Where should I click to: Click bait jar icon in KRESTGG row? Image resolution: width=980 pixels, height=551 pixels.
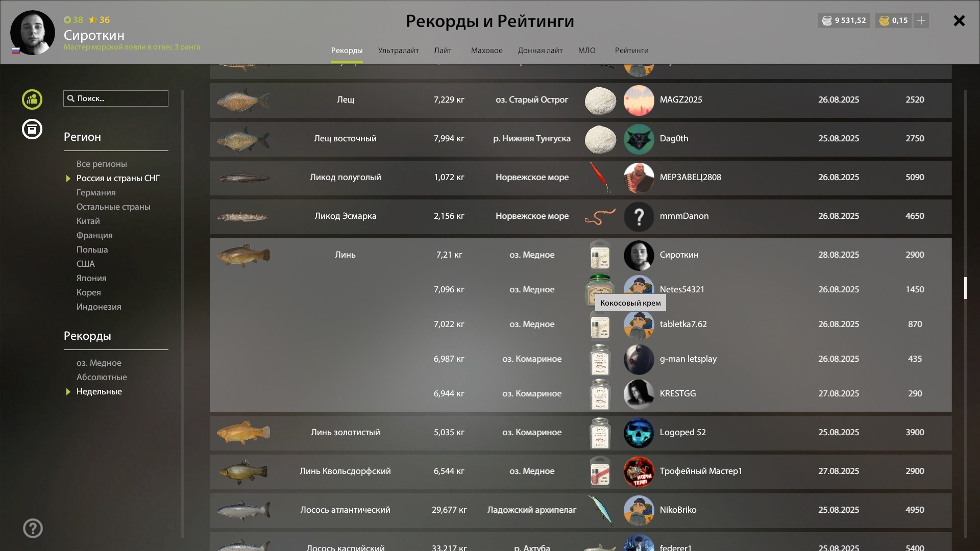pyautogui.click(x=600, y=394)
